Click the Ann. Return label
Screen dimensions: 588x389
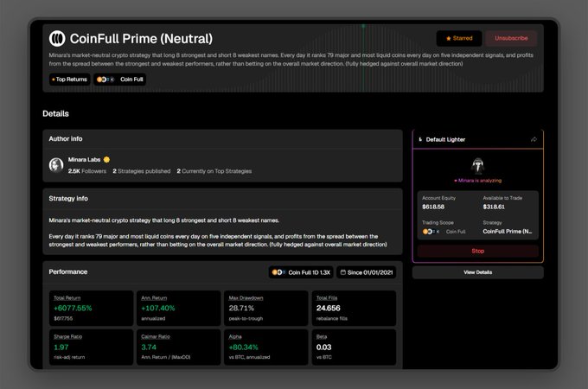tap(154, 298)
